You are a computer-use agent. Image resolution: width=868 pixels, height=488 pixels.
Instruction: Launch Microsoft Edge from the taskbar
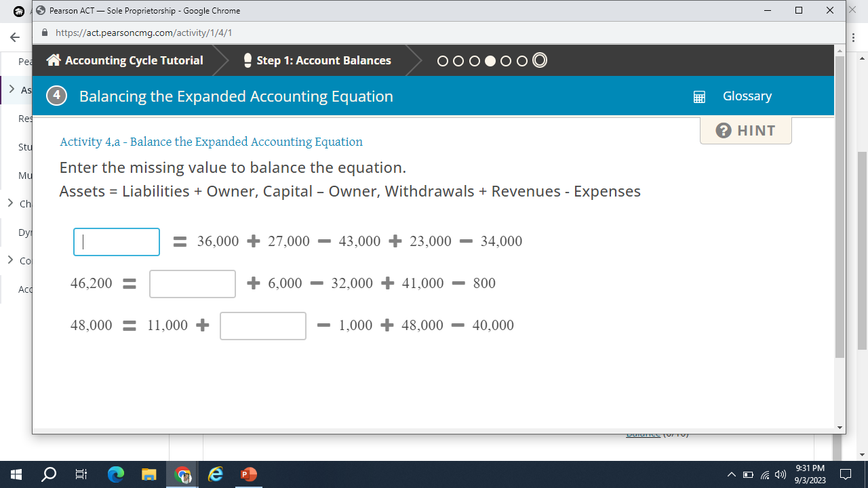click(116, 474)
